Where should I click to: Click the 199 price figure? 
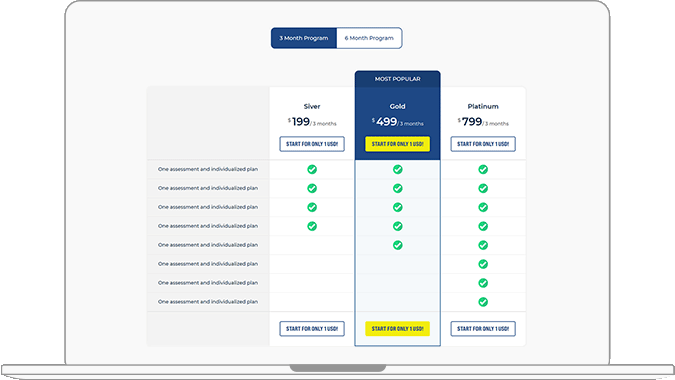[301, 122]
